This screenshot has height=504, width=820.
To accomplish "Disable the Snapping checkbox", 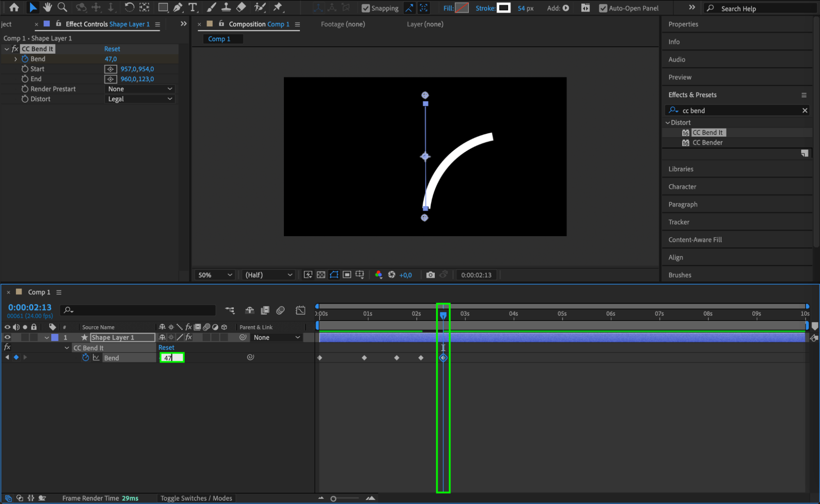I will [365, 8].
